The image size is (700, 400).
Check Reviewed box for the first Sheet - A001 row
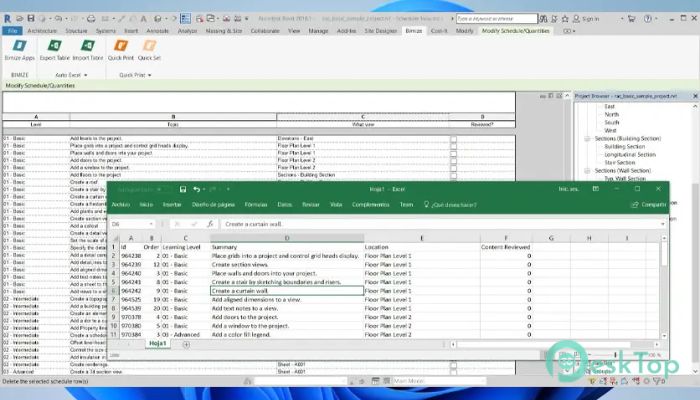454,365
